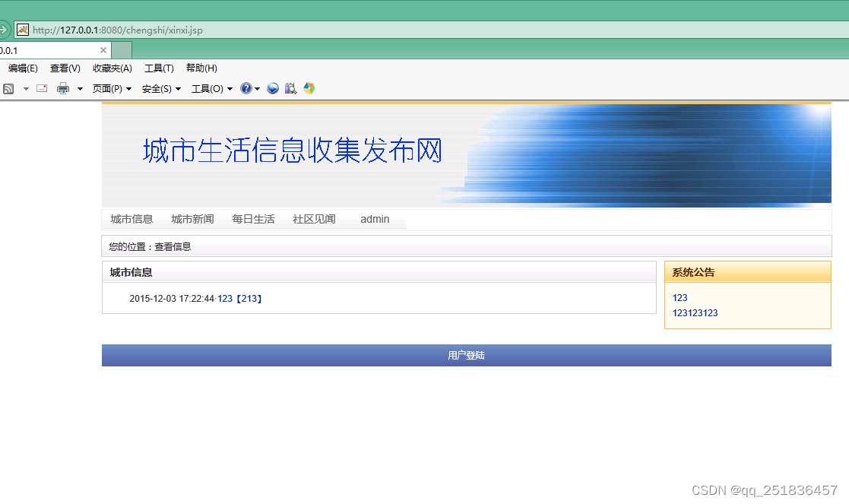849x504 pixels.
Task: Click the web slice clipboard icon
Action: point(290,88)
